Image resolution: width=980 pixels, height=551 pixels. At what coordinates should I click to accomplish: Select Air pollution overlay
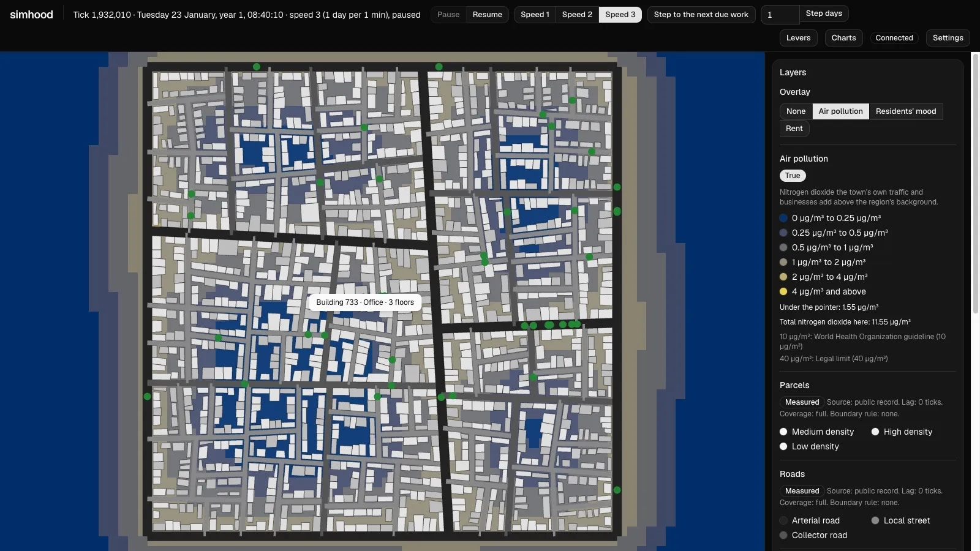pos(840,111)
